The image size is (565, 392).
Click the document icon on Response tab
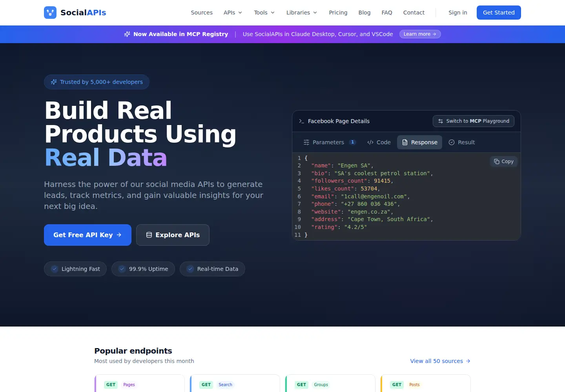coord(405,142)
